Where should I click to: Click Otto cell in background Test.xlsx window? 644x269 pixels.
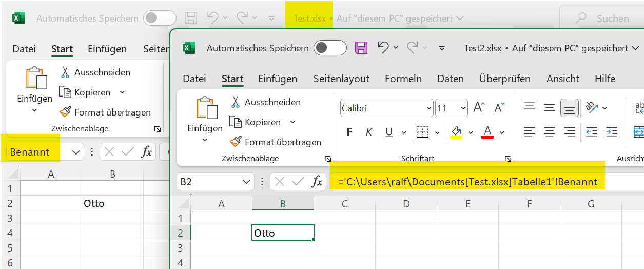pos(112,203)
